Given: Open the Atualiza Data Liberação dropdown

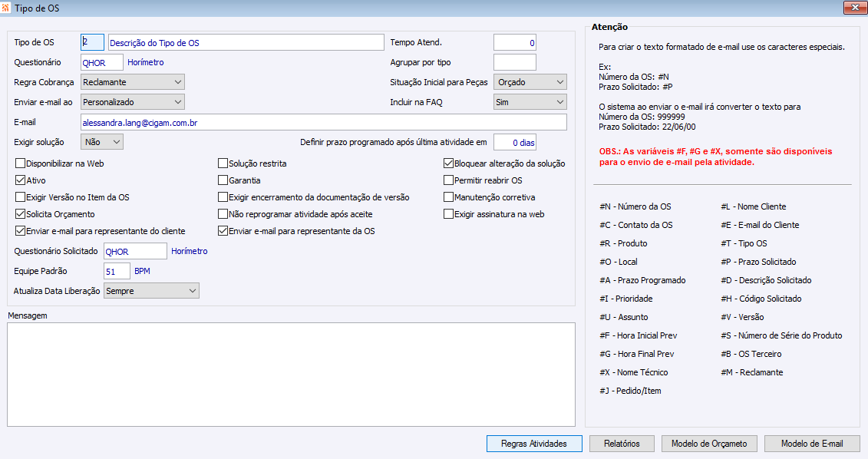Looking at the screenshot, I should (151, 291).
